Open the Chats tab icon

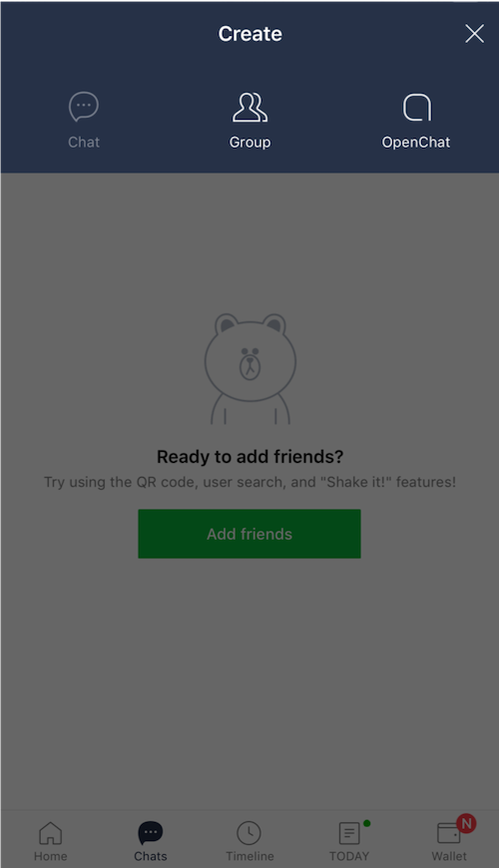pos(150,832)
